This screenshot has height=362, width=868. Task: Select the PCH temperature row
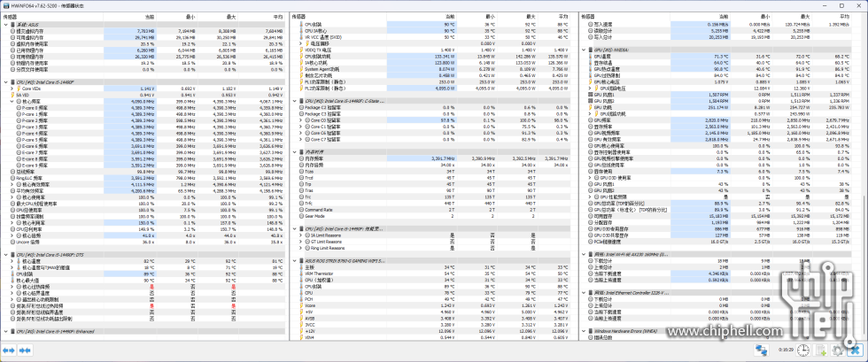(433, 299)
